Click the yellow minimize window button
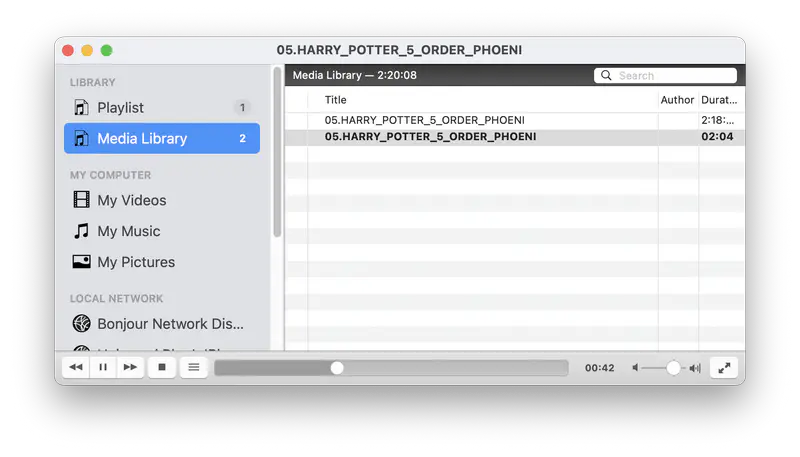The image size is (800, 457). point(87,50)
